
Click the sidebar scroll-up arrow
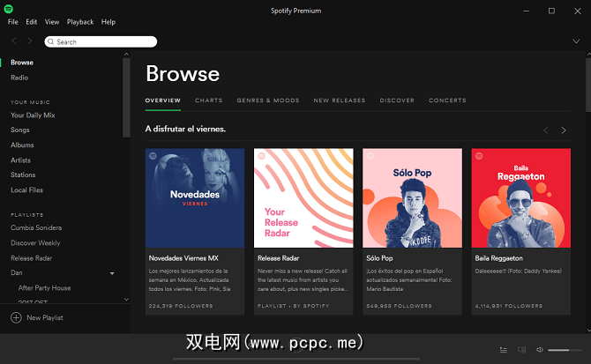tap(127, 55)
